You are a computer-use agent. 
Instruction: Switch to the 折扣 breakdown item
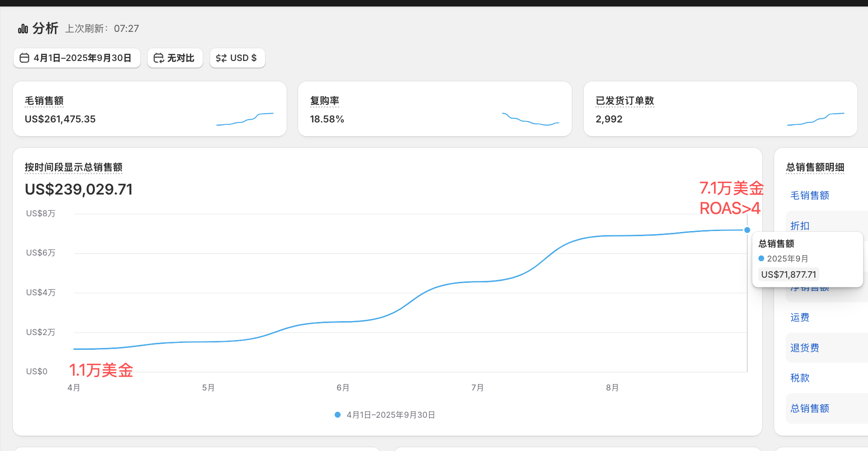click(800, 225)
